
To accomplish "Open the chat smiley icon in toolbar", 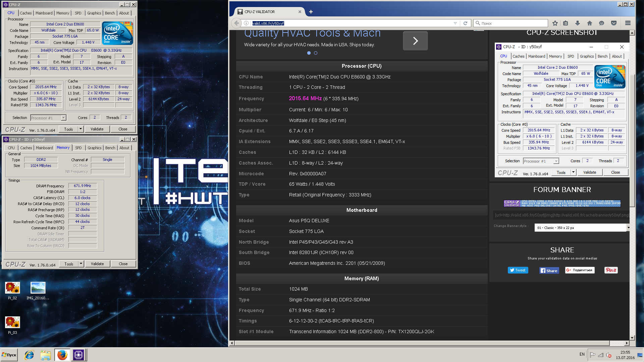I will point(601,23).
